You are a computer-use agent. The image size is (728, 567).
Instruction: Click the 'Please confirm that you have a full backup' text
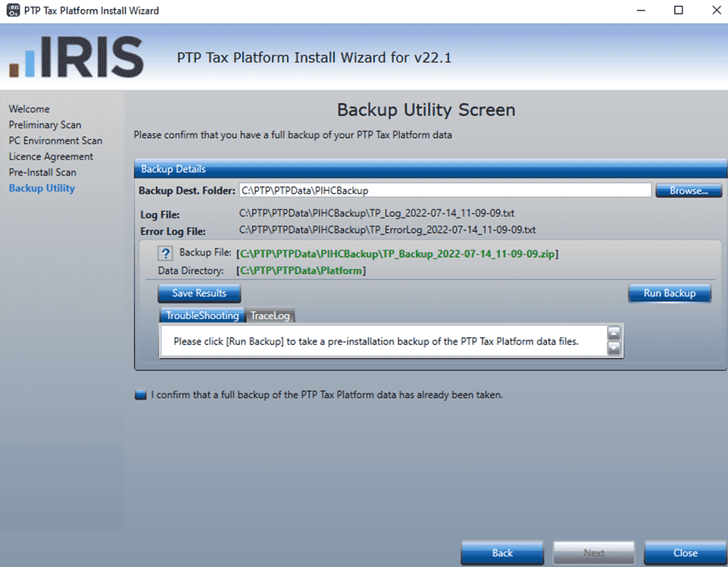293,135
